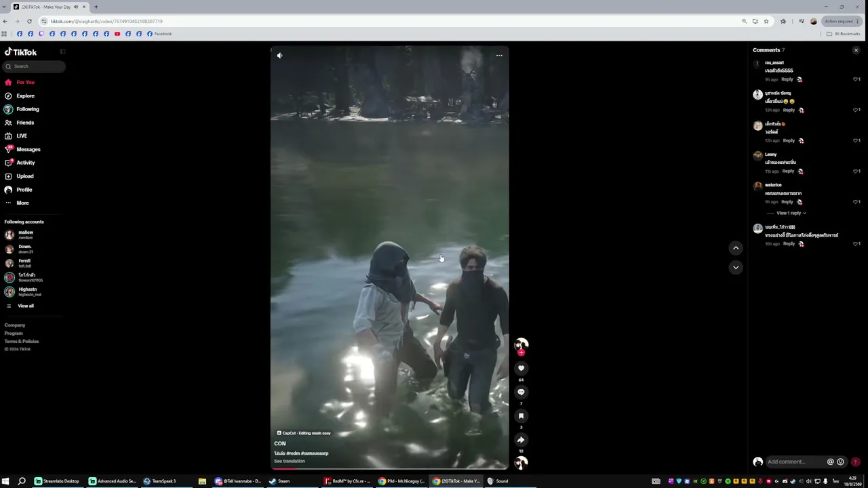
Task: Like the video with the heart icon
Action: tap(521, 368)
